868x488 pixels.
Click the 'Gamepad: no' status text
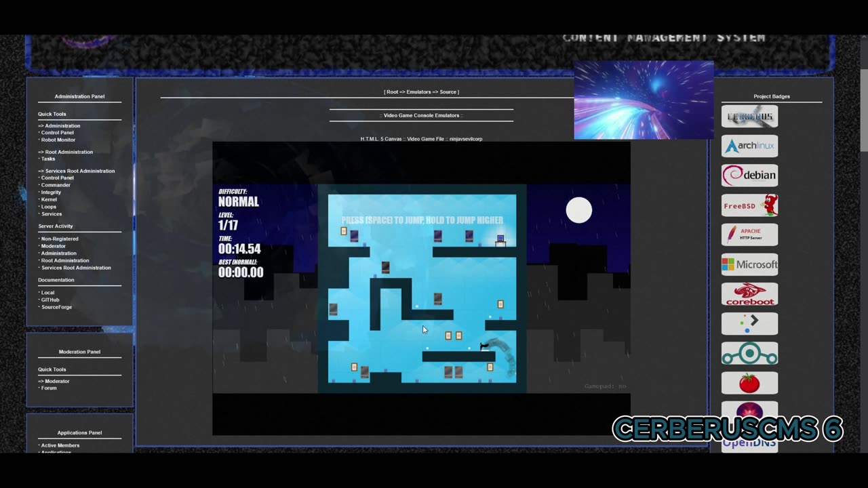[606, 386]
